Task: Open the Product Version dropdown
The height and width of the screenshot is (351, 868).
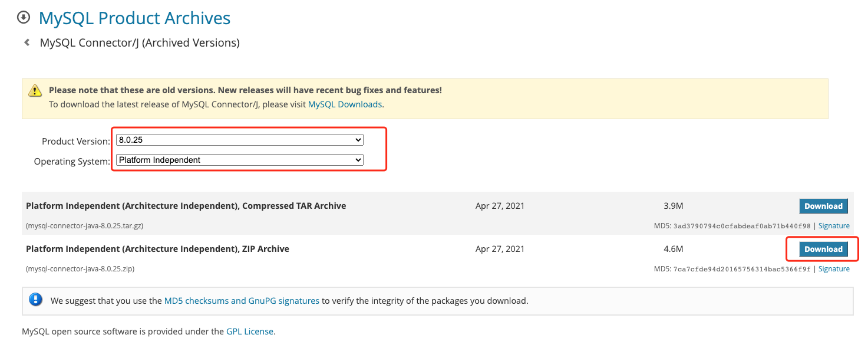Action: click(240, 140)
